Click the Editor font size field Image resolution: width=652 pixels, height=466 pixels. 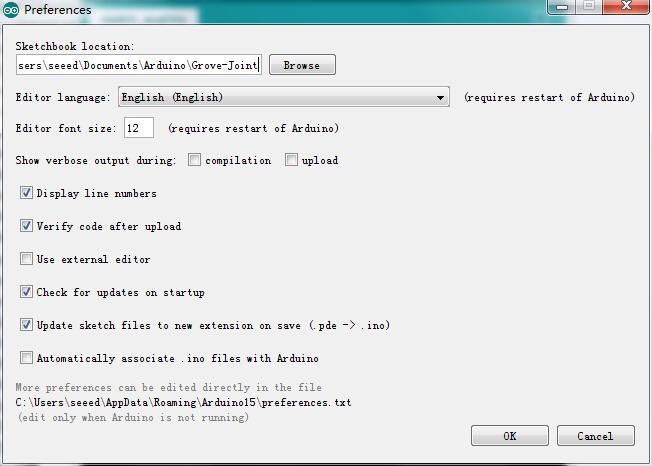(x=138, y=128)
